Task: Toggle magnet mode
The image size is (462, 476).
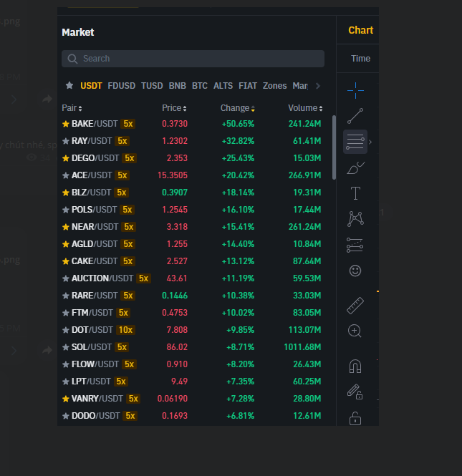Action: pyautogui.click(x=355, y=366)
